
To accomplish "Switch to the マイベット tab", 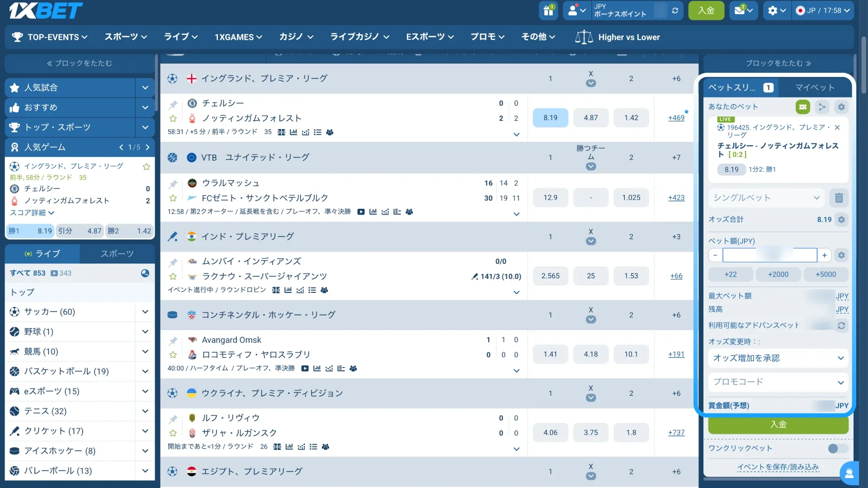I will [x=815, y=88].
